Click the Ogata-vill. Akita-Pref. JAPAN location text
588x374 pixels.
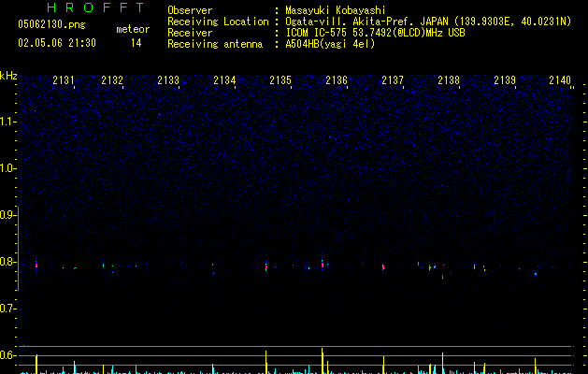pos(428,22)
